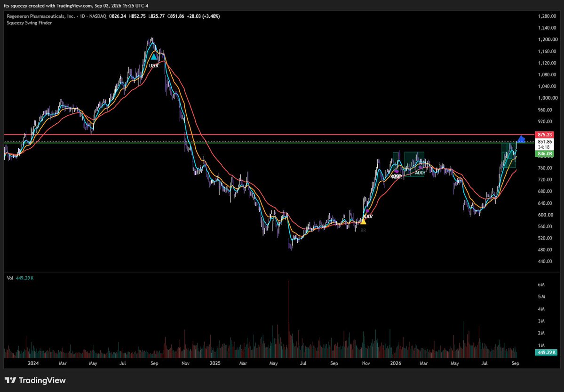Screen dimensions: 564x392
Task: Click the 920.00 price axis label
Action: 545,121
